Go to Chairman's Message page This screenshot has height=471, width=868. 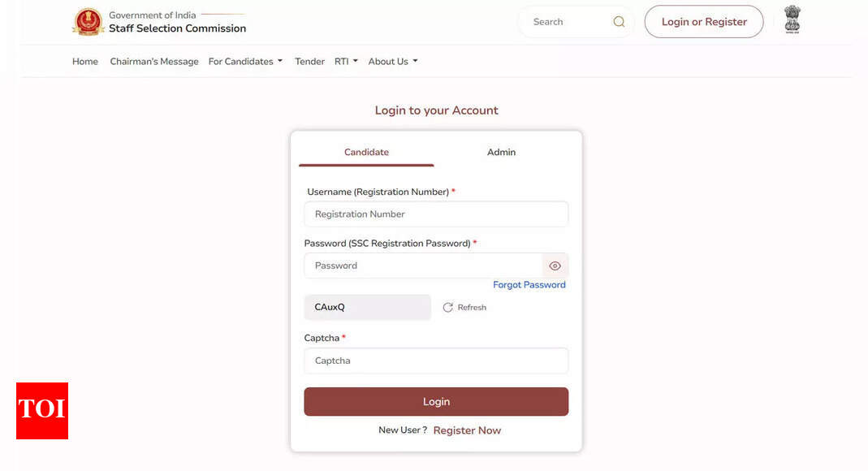pyautogui.click(x=154, y=62)
